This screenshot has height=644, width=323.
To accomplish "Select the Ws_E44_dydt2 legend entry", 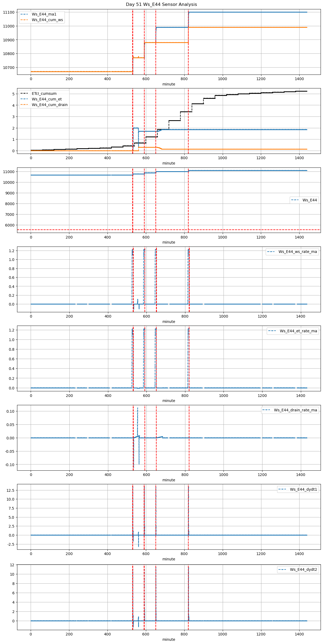I will click(298, 569).
